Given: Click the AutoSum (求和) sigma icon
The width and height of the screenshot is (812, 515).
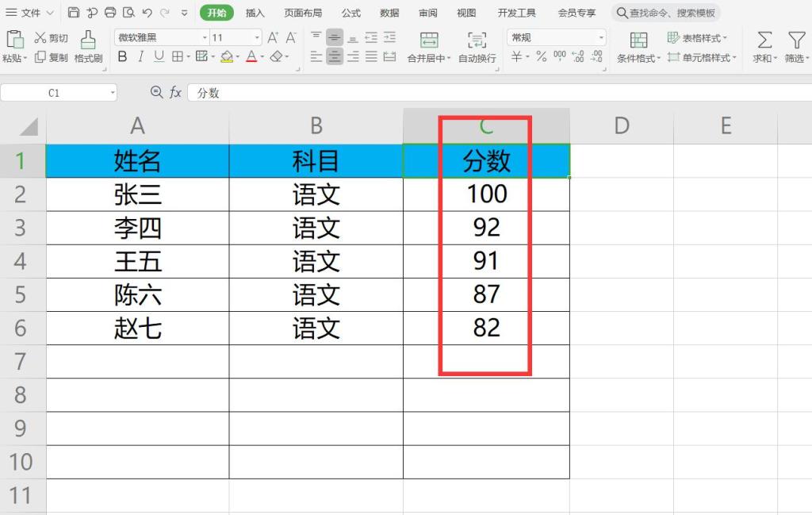Looking at the screenshot, I should (x=764, y=40).
